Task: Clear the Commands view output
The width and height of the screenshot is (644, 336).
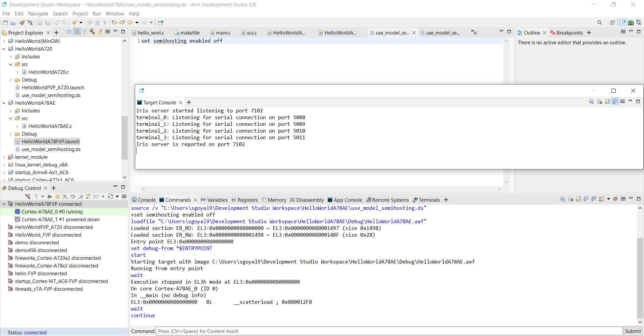Action: (x=571, y=199)
